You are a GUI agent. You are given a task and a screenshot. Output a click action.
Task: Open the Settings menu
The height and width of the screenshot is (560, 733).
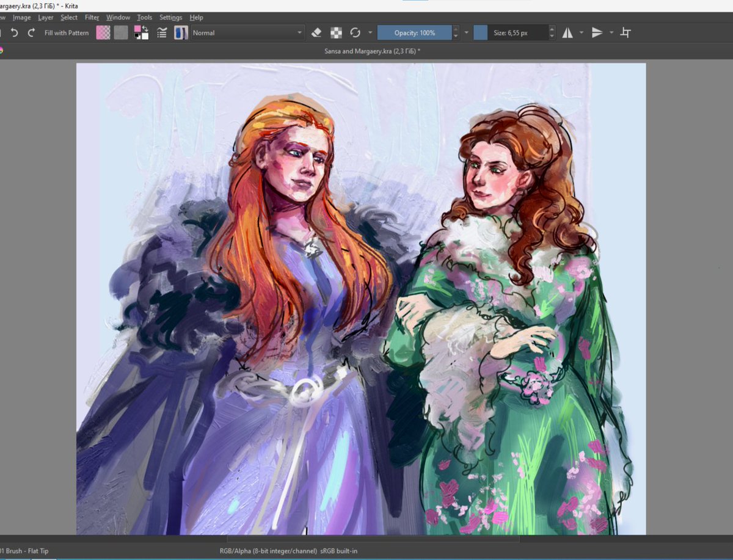[171, 18]
